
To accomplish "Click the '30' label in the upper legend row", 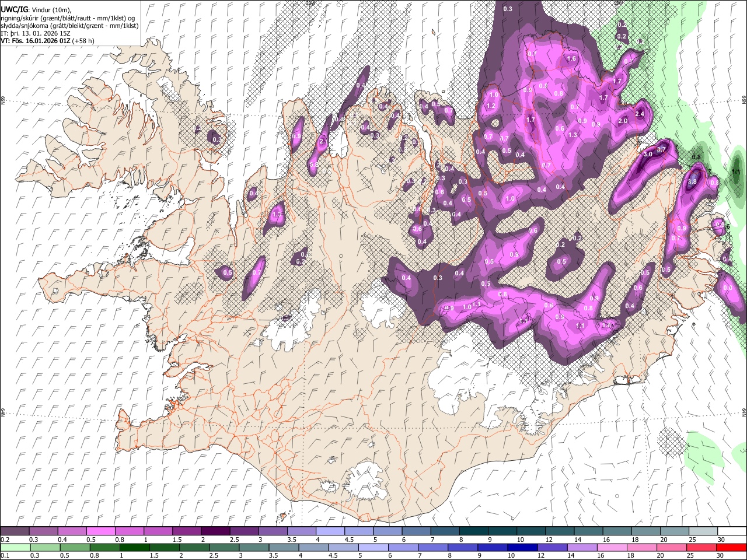I will tap(721, 540).
